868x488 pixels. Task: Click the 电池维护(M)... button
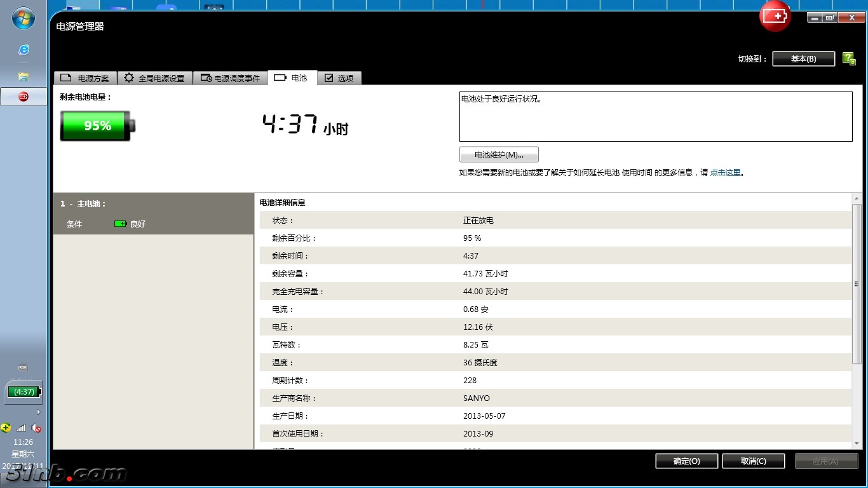point(499,155)
